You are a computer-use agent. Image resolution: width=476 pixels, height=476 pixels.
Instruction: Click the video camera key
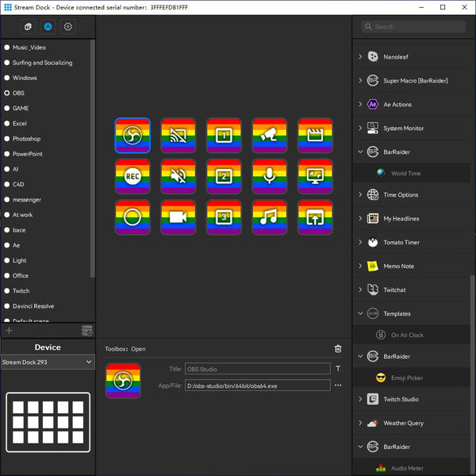tap(178, 217)
